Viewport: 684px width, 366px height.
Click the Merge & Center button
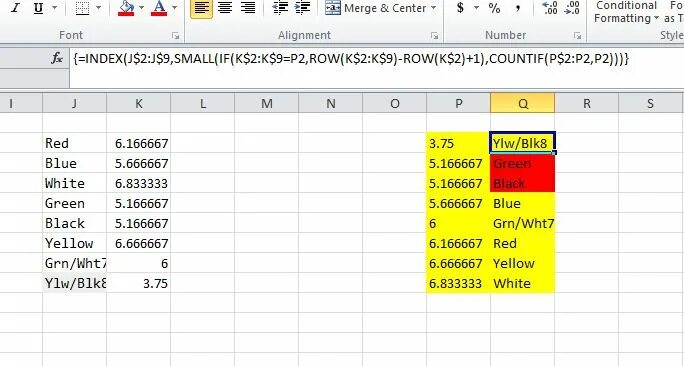pyautogui.click(x=376, y=8)
